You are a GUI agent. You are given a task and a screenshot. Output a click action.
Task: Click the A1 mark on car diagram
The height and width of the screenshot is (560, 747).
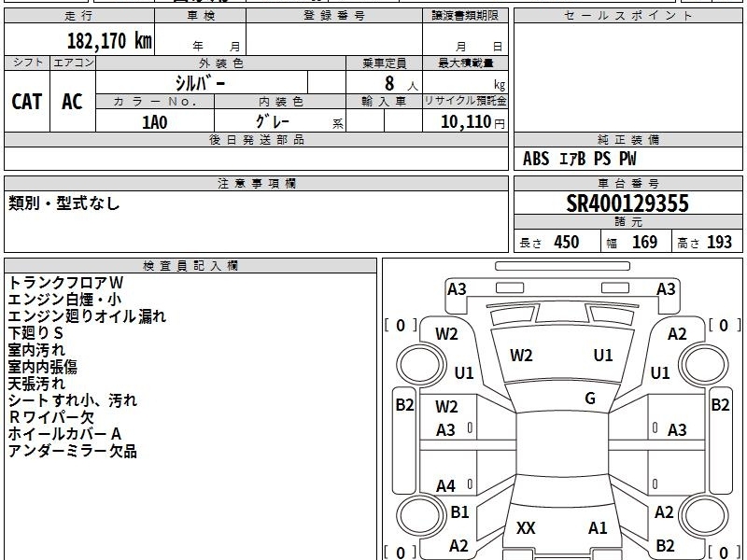coord(598,527)
